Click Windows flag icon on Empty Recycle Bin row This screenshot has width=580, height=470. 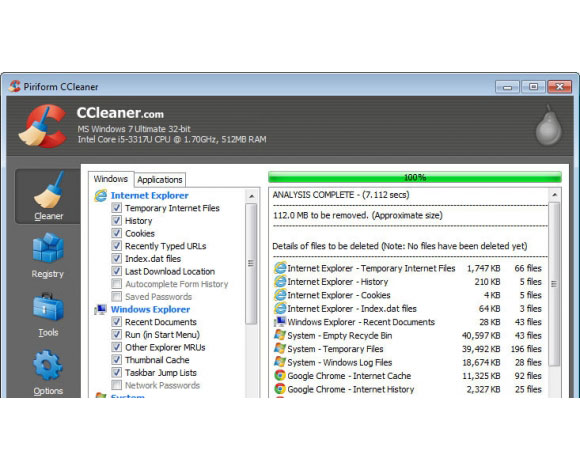coord(280,335)
